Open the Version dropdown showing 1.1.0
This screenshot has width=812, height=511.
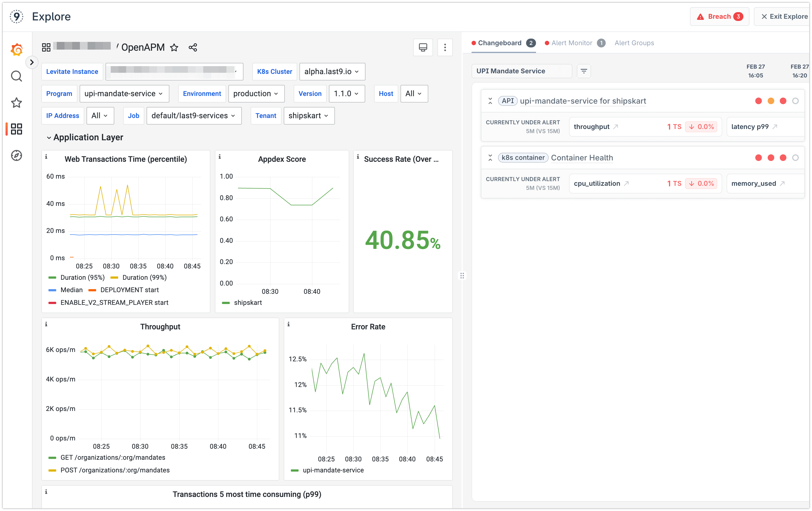tap(347, 93)
